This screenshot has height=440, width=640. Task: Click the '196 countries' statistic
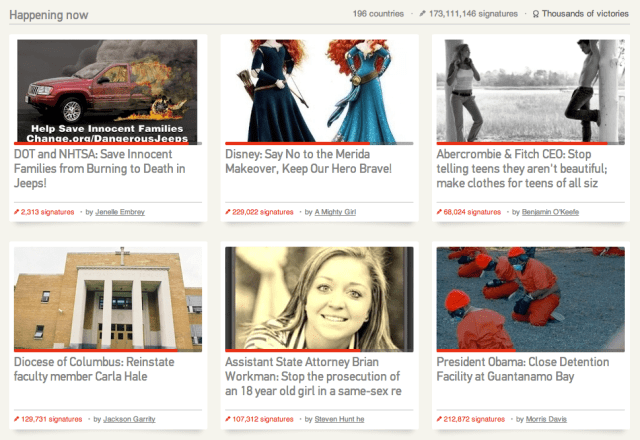pos(378,14)
